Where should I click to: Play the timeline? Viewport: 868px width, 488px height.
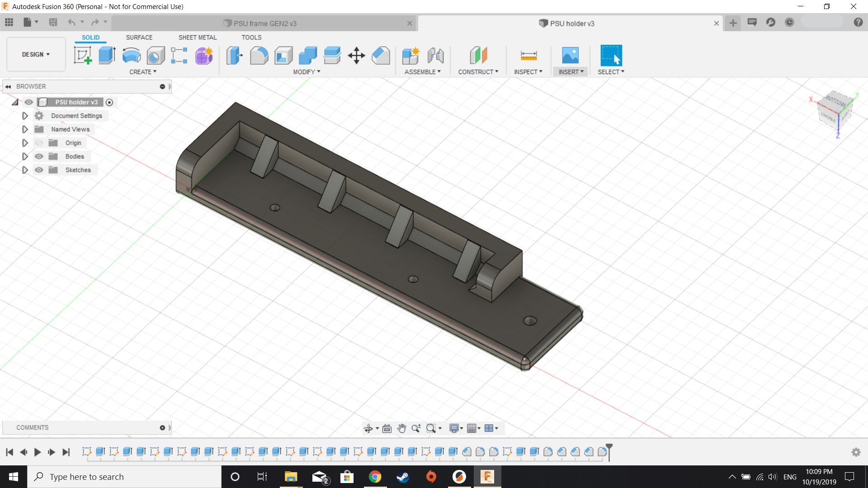(x=38, y=452)
